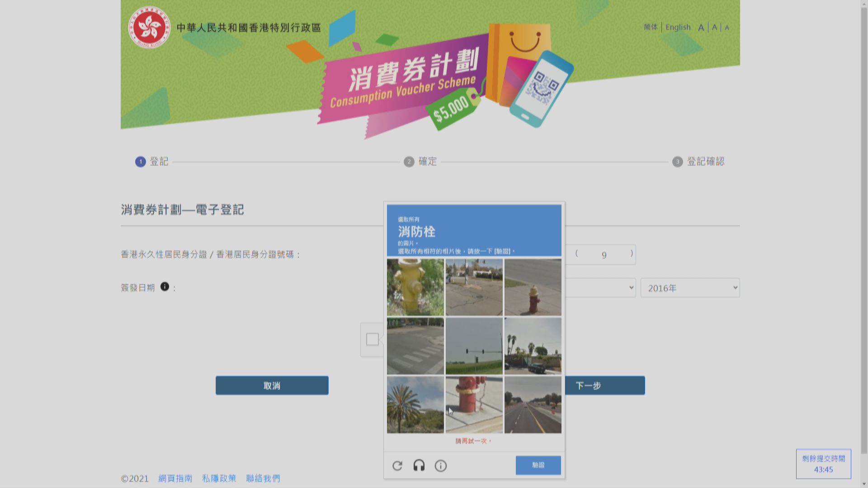Select the yellow fire hydrant tile

pos(415,287)
